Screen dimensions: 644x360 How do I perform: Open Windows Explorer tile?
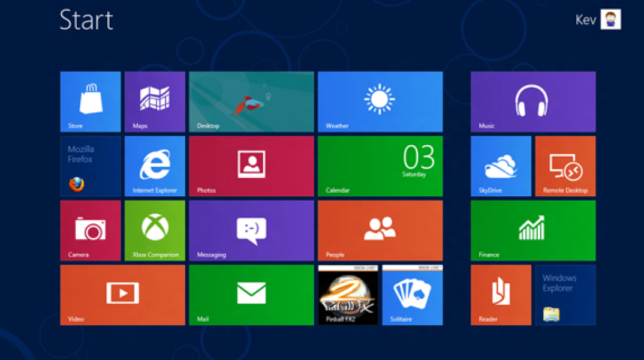tap(565, 295)
